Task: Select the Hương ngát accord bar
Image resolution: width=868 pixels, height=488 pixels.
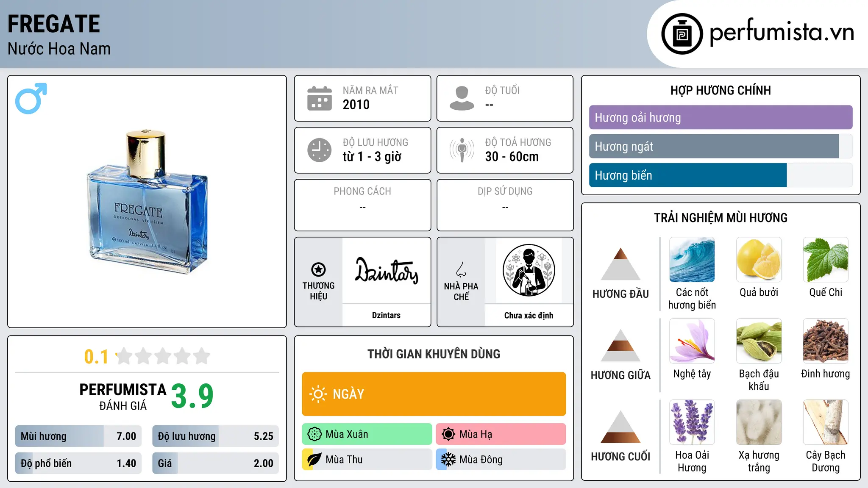Action: tap(721, 146)
